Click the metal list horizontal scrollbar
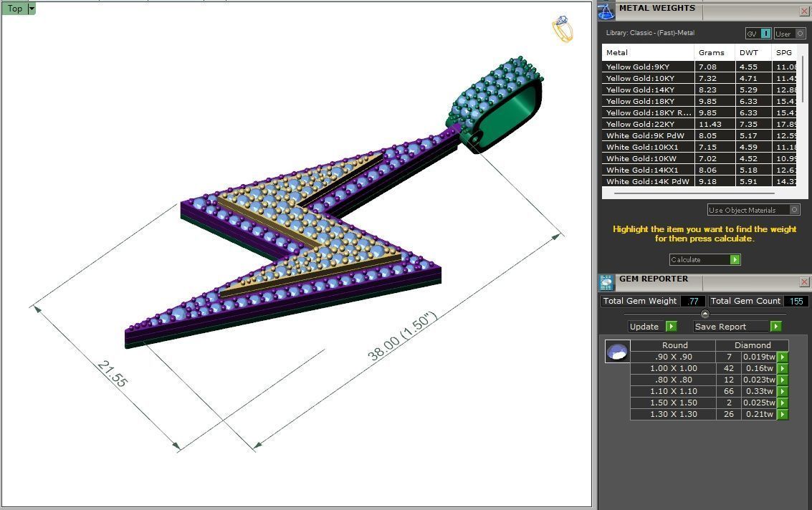The width and height of the screenshot is (812, 510). pyautogui.click(x=694, y=193)
